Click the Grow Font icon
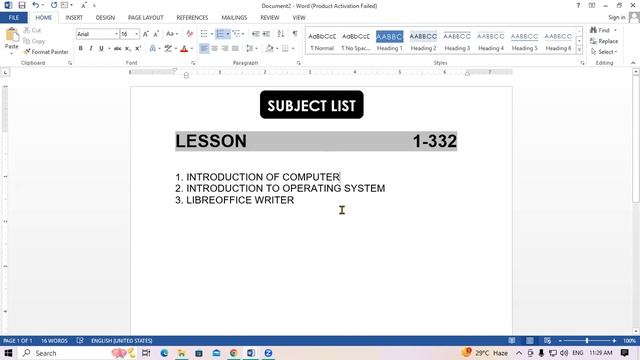 click(x=146, y=34)
